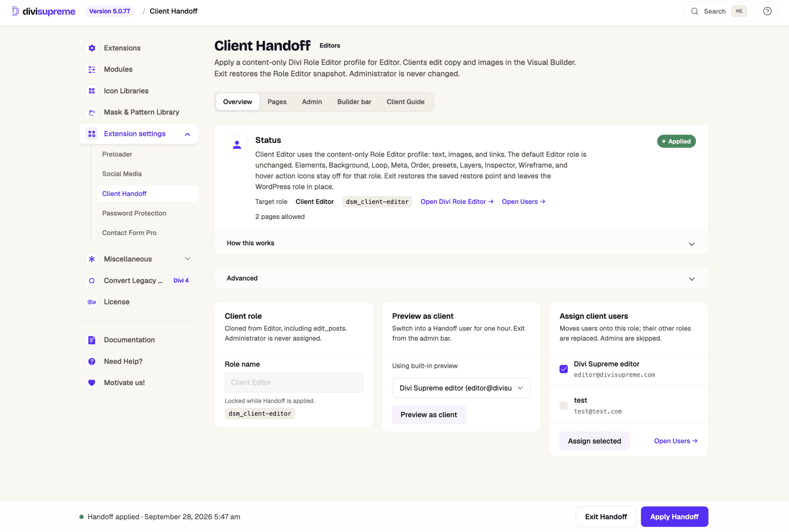
Task: Follow Open Users link in Status card
Action: (524, 202)
